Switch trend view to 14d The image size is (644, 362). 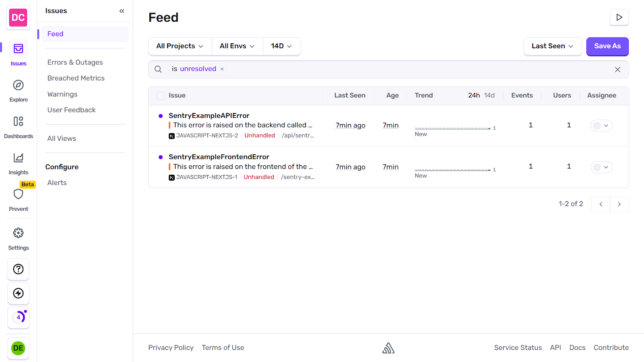(x=489, y=95)
